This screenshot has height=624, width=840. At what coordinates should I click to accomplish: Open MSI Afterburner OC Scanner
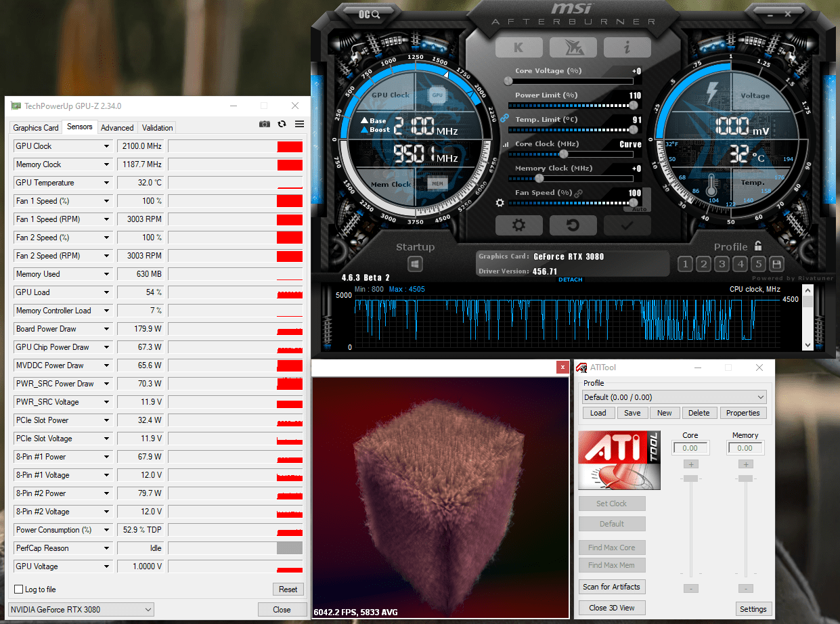point(370,14)
